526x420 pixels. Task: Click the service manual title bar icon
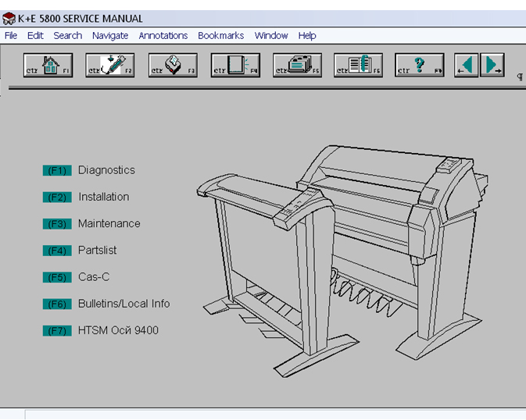coord(9,19)
